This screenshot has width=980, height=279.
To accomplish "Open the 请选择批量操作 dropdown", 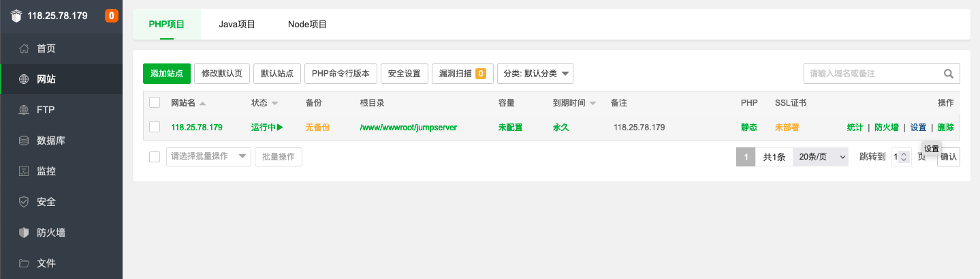I will click(208, 157).
